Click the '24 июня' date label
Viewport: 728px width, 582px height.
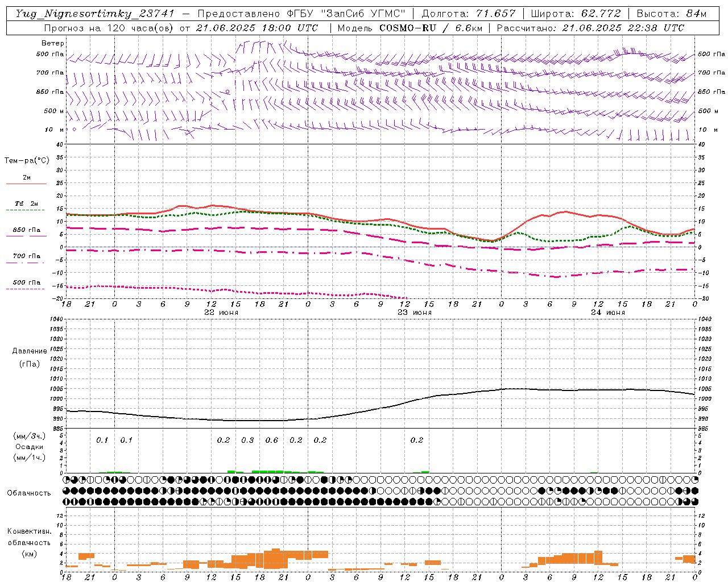[607, 313]
